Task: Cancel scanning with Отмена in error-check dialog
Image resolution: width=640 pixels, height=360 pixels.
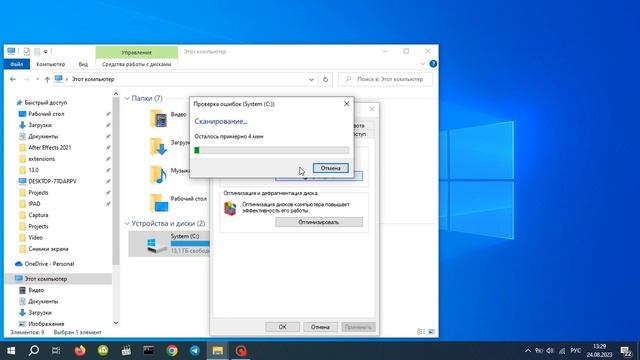Action: click(x=331, y=168)
